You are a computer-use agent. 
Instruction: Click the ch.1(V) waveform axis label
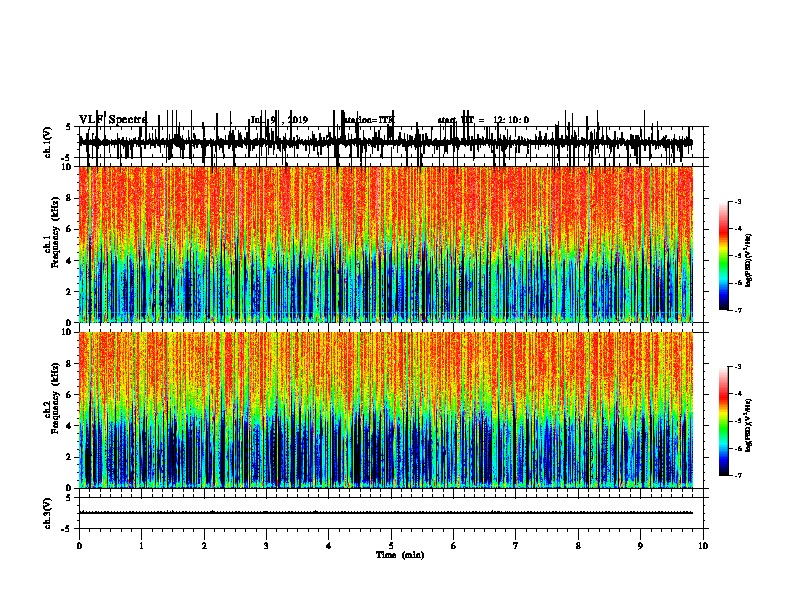[48, 142]
